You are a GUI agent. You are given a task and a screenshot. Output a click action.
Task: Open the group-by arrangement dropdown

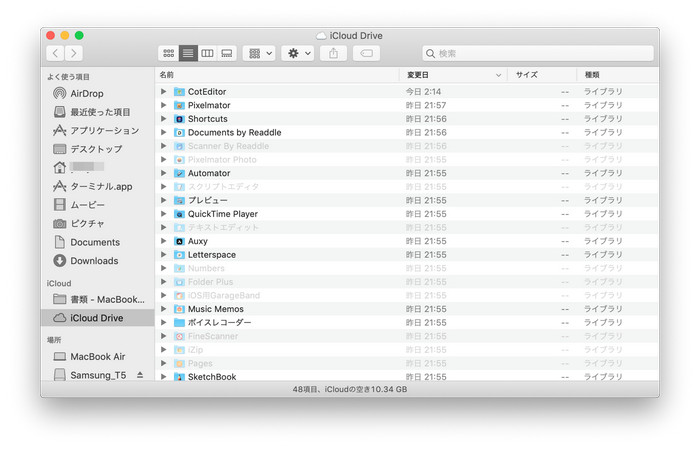point(259,53)
